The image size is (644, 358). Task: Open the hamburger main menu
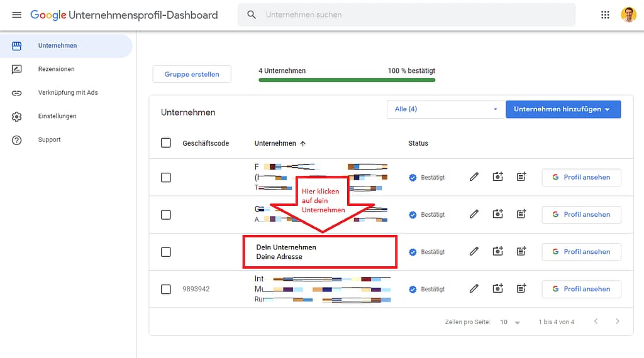(16, 14)
